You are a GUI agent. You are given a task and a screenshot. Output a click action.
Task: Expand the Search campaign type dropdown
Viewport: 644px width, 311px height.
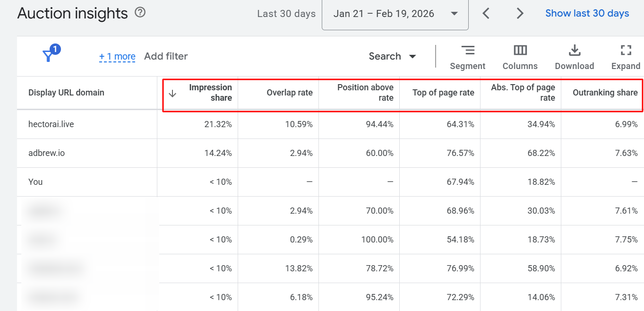coord(392,56)
